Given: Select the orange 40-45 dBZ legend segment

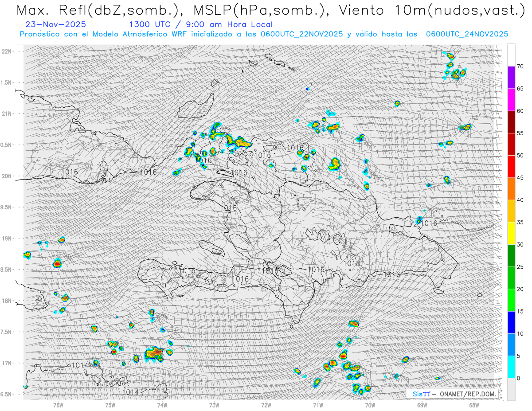Looking at the screenshot, I should [x=511, y=189].
